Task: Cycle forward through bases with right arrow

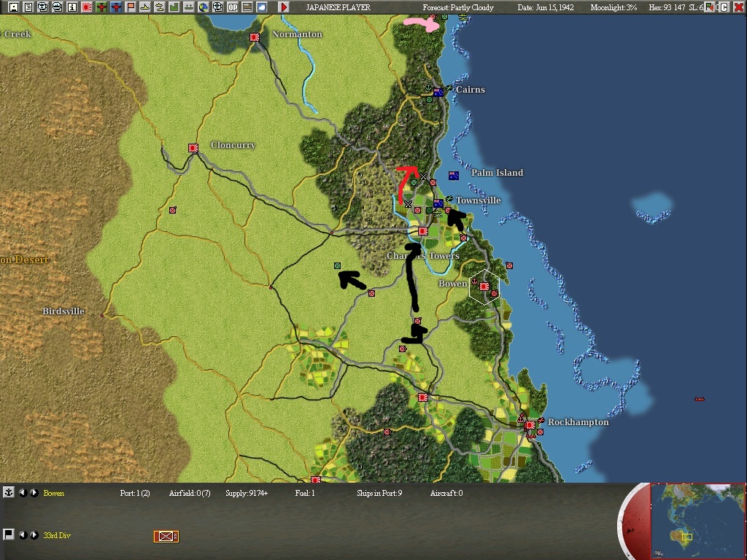Action: (x=34, y=493)
